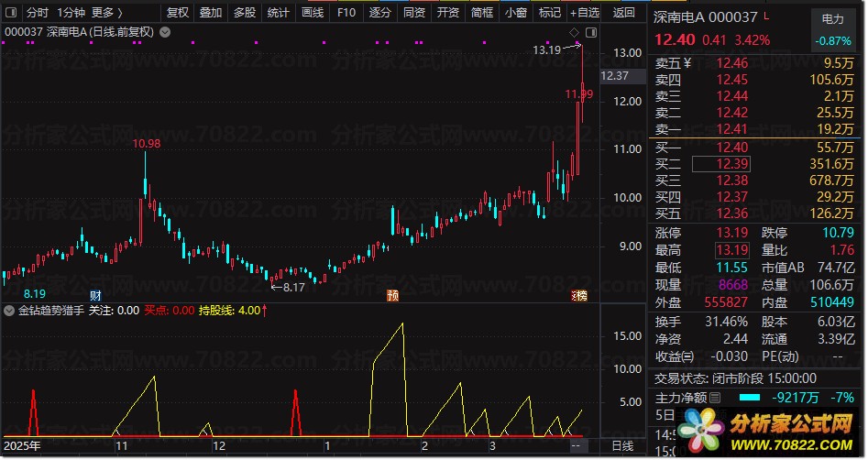Screen dimensions: 868x460
Task: Toggle the right panel icon above chart
Action: tap(591, 33)
